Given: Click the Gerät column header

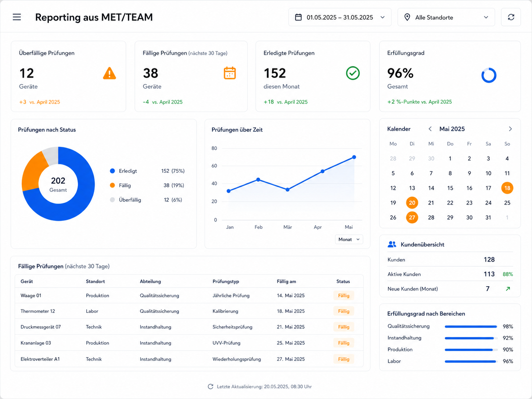Looking at the screenshot, I should click(x=27, y=281).
